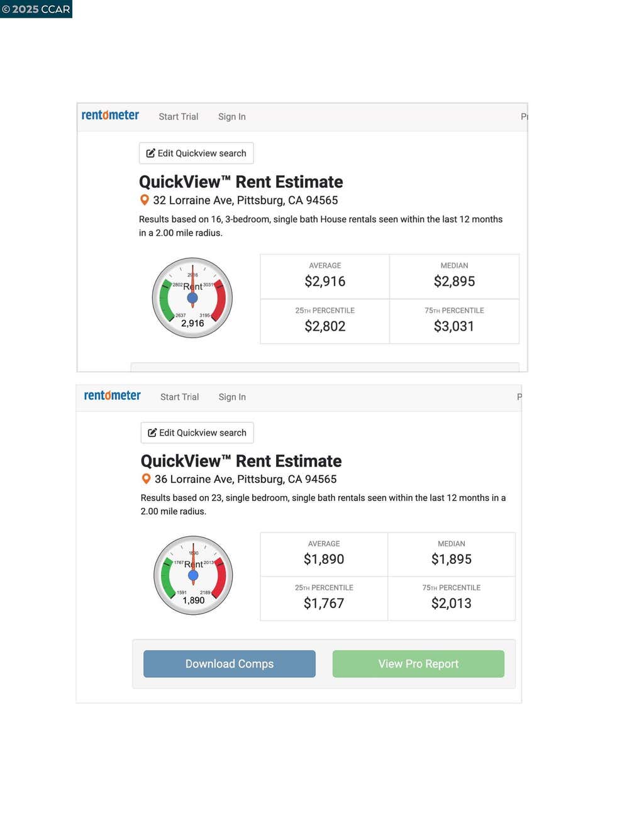This screenshot has width=644, height=833.
Task: Click pencil icon in top Edit Quickview button
Action: click(151, 153)
